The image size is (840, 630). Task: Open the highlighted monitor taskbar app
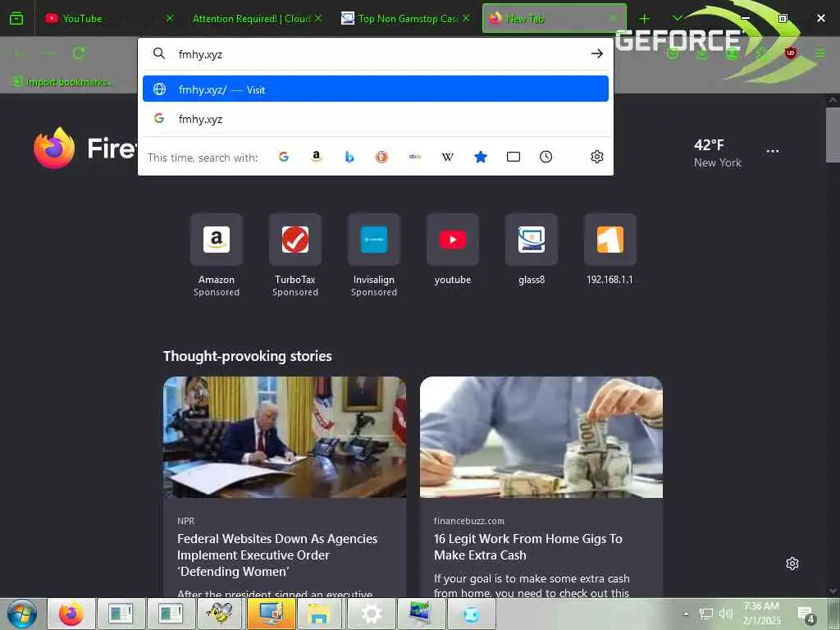pos(271,614)
